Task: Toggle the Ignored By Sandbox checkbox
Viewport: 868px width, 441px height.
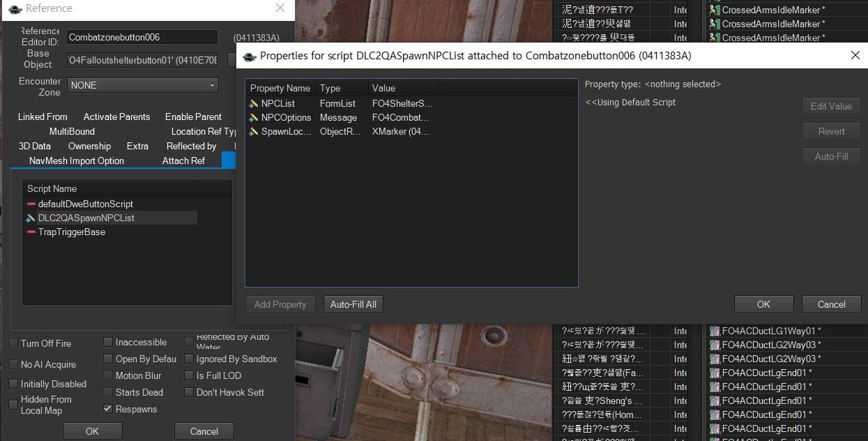Action: 189,359
